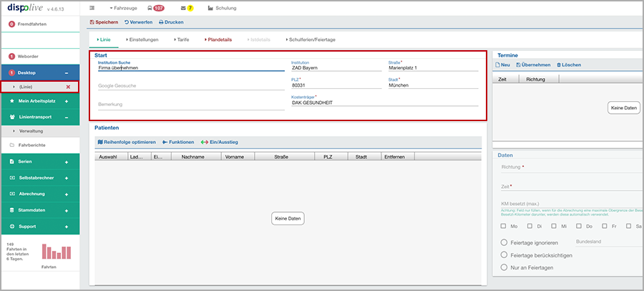The height and width of the screenshot is (291, 644).
Task: Click the Google Geosuche field
Action: coord(191,85)
